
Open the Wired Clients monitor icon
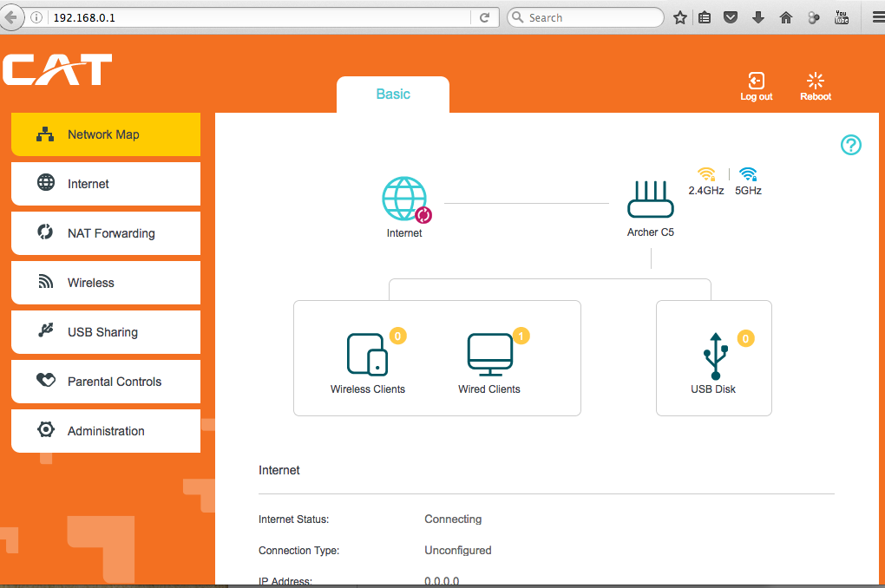(490, 355)
